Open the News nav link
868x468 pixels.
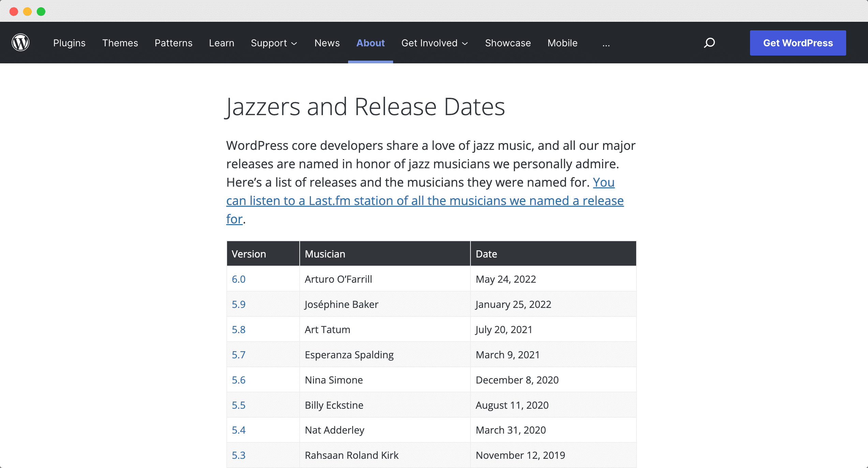pos(327,43)
